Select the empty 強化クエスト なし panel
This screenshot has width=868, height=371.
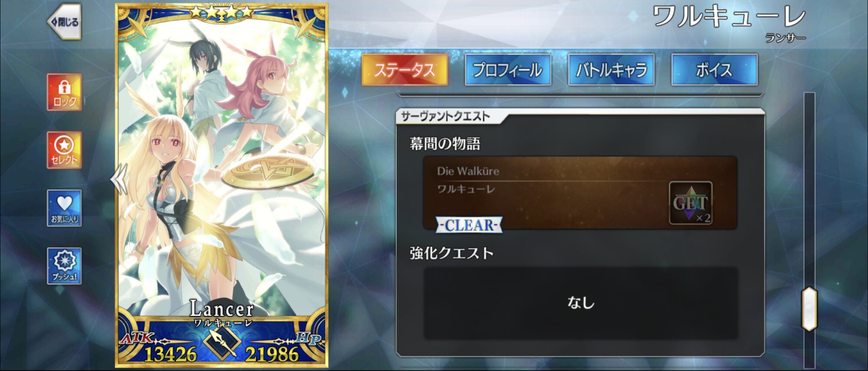[580, 303]
